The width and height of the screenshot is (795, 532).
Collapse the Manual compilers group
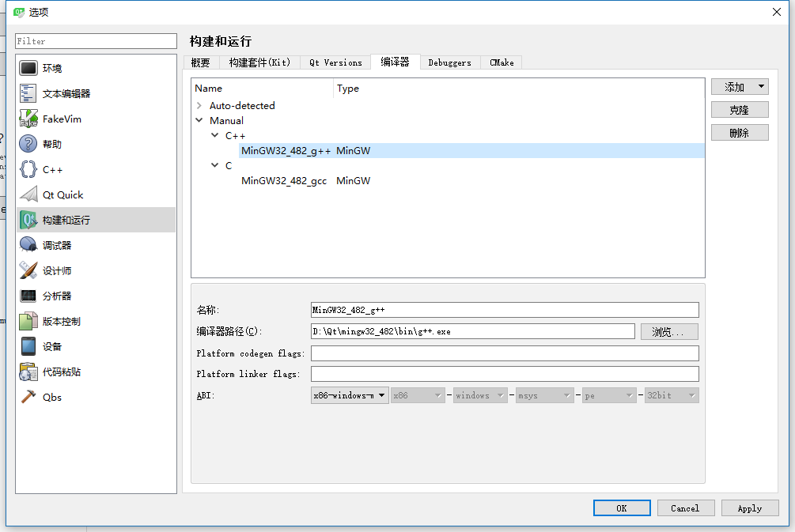click(199, 121)
